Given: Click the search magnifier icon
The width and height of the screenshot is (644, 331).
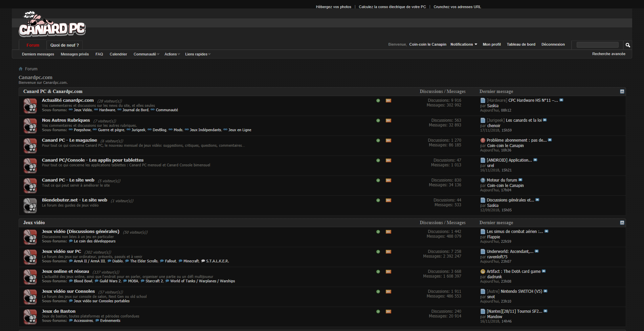Looking at the screenshot, I should click(x=628, y=45).
